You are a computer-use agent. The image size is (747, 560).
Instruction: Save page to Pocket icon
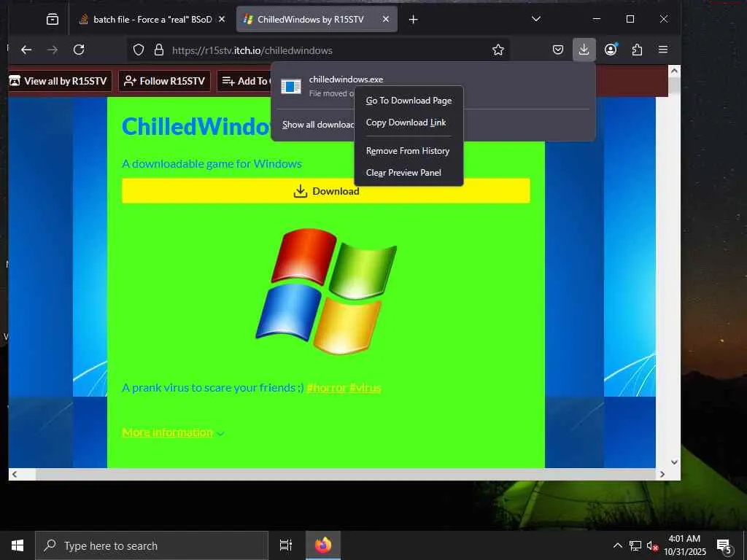coord(558,50)
